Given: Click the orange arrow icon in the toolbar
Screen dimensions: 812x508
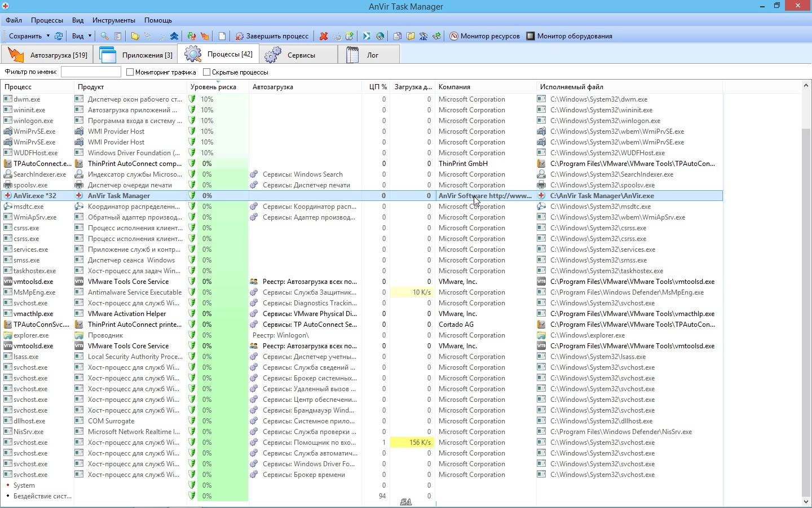Looking at the screenshot, I should coord(205,36).
